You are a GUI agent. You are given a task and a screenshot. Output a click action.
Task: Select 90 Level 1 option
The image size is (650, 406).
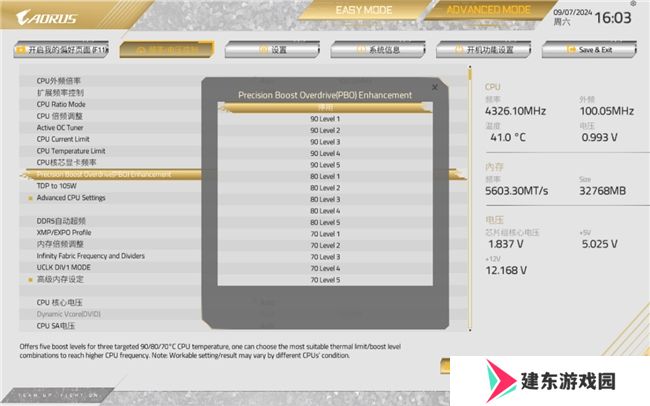pyautogui.click(x=325, y=119)
